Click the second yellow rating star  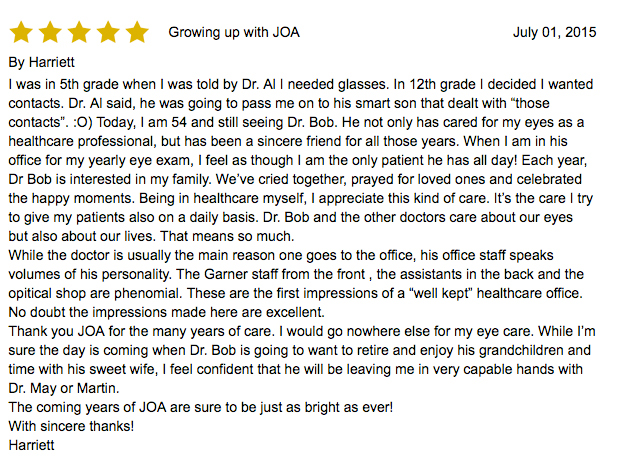(x=50, y=33)
